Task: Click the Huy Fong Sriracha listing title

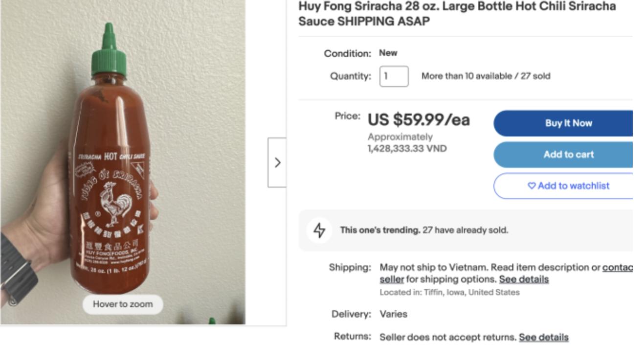Action: (x=457, y=14)
